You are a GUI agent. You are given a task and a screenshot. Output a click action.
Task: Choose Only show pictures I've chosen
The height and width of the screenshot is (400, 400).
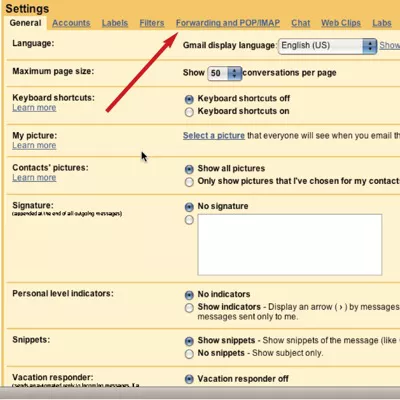(x=189, y=182)
